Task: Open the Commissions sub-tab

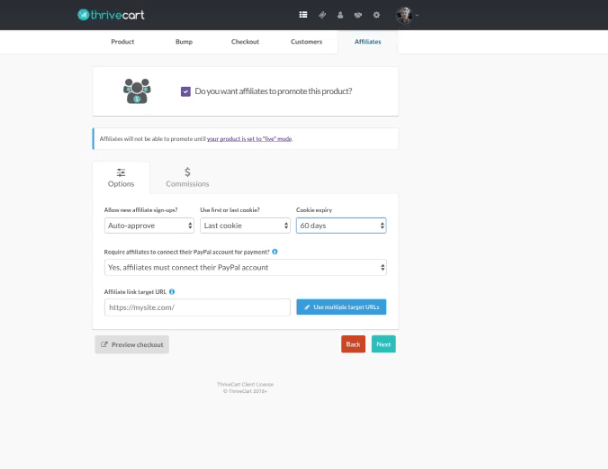Action: (187, 178)
